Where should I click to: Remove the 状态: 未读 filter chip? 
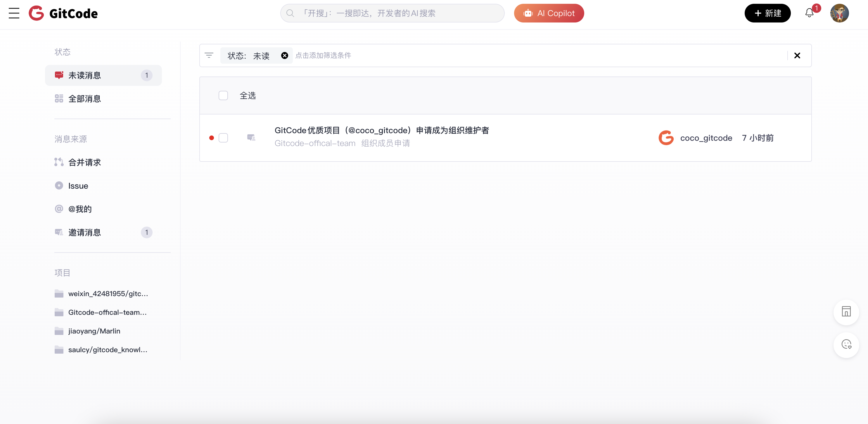pyautogui.click(x=285, y=55)
